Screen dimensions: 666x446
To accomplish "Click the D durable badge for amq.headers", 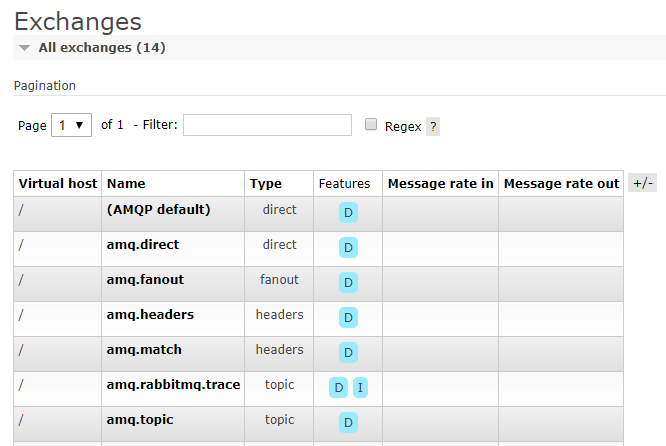I will click(348, 317).
